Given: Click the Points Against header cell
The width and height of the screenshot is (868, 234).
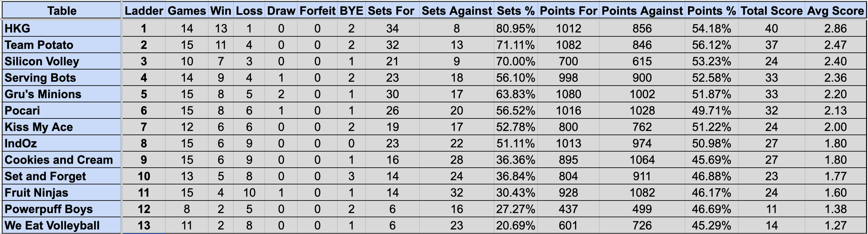Looking at the screenshot, I should click(x=642, y=11).
